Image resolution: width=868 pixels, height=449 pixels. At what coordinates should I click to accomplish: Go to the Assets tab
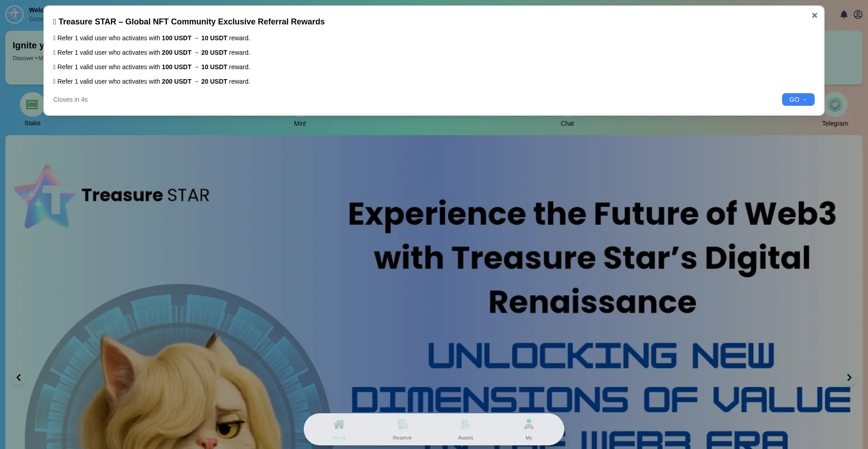(466, 430)
